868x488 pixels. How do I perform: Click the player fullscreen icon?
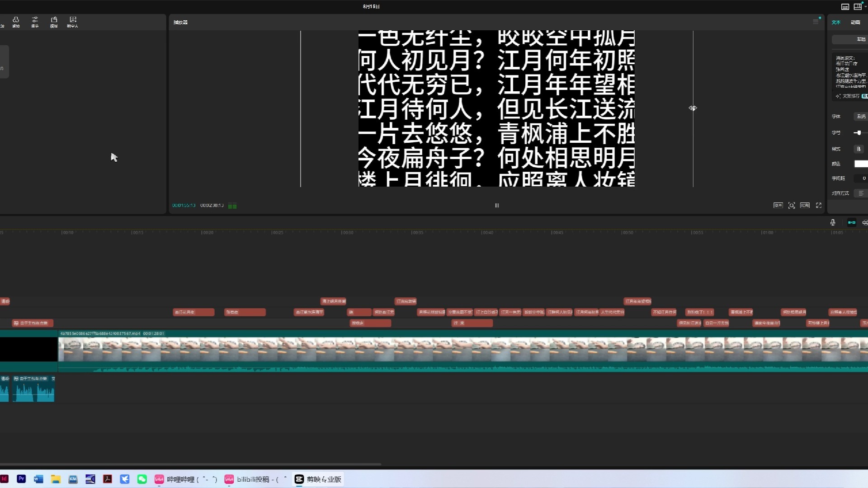[819, 205]
